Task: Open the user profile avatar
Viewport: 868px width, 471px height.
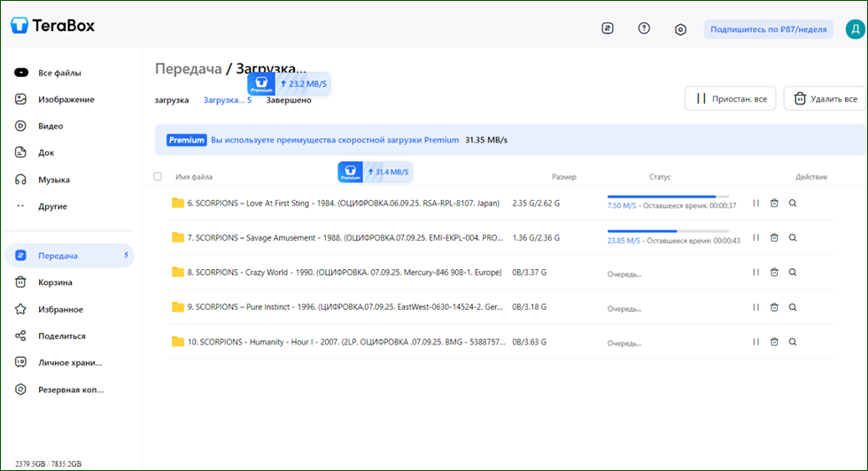Action: pyautogui.click(x=856, y=29)
